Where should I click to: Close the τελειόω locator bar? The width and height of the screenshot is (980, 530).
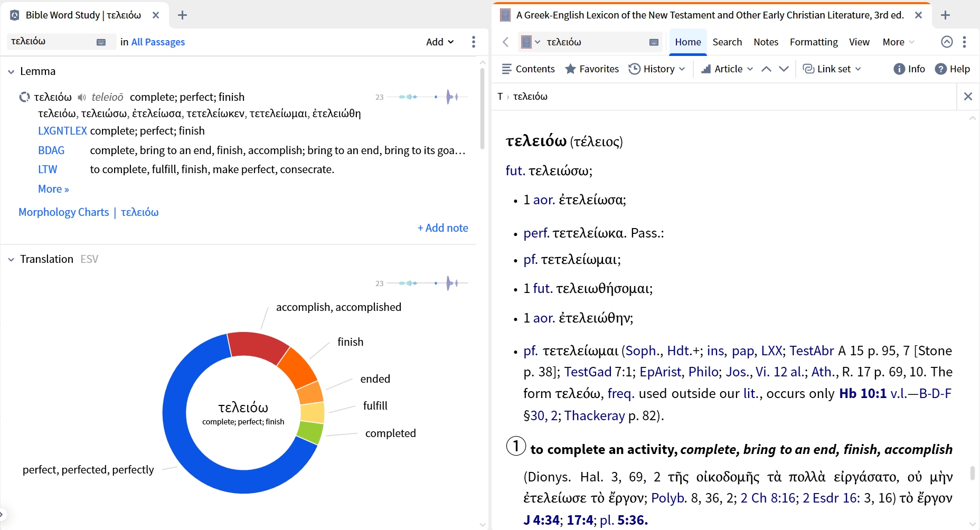pos(968,96)
